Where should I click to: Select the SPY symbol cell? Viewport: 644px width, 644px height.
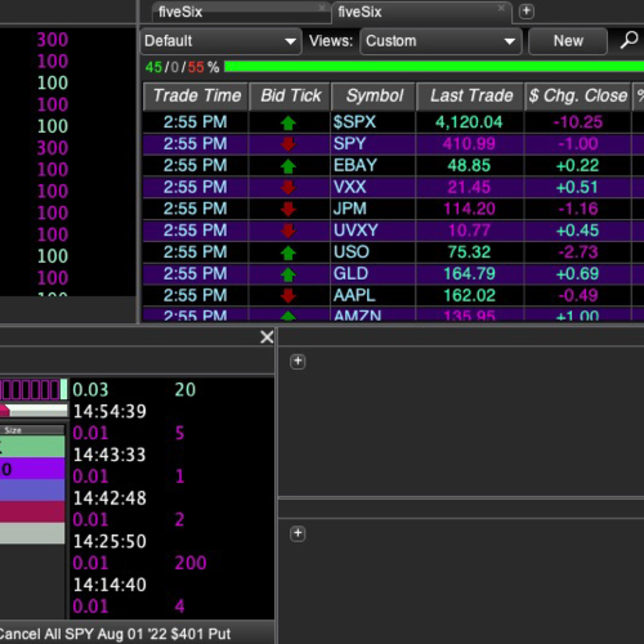coord(373,144)
